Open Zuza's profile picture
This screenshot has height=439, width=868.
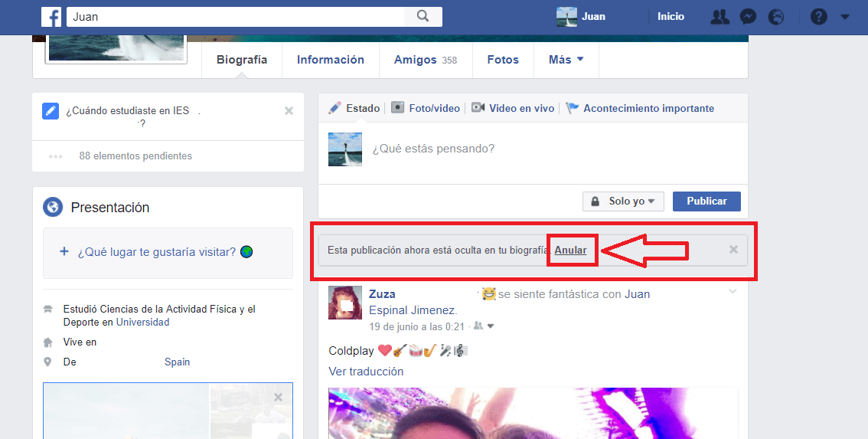point(345,303)
